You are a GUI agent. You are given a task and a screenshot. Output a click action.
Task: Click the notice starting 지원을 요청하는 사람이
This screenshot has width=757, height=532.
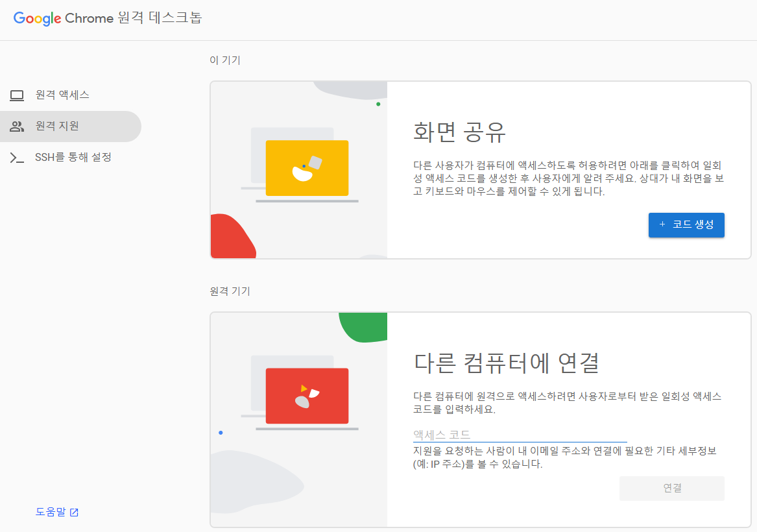click(x=565, y=457)
